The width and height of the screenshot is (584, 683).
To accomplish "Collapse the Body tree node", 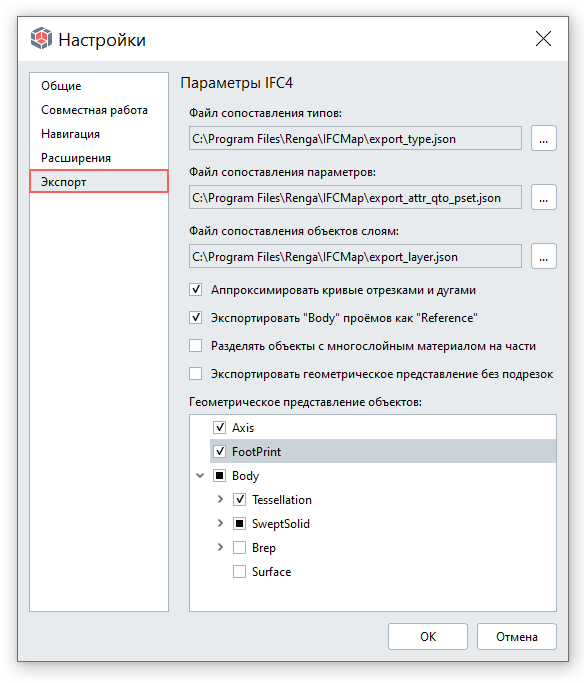I will tap(200, 475).
